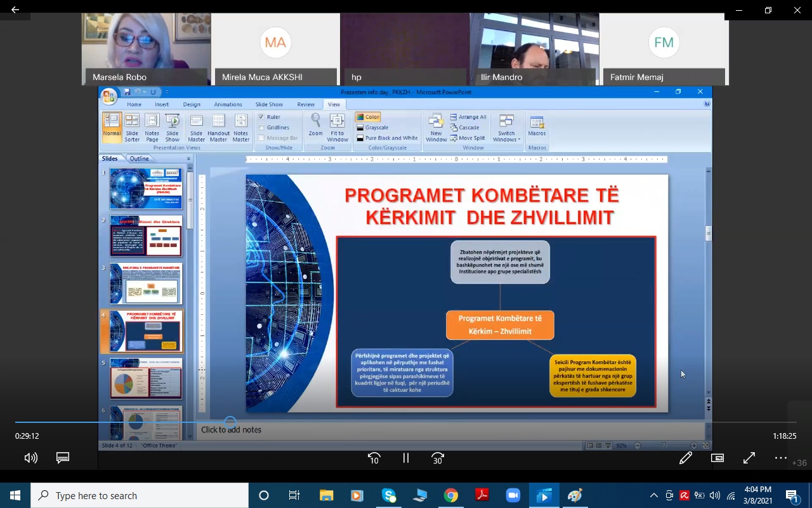Viewport: 812px width, 508px height.
Task: Open the Handout Master view
Action: pyautogui.click(x=219, y=127)
